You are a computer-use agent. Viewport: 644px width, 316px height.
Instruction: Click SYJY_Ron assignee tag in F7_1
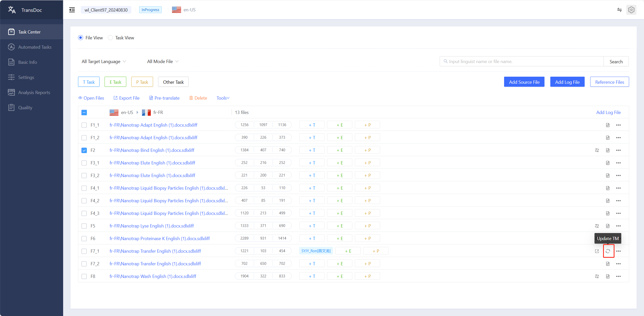click(316, 251)
